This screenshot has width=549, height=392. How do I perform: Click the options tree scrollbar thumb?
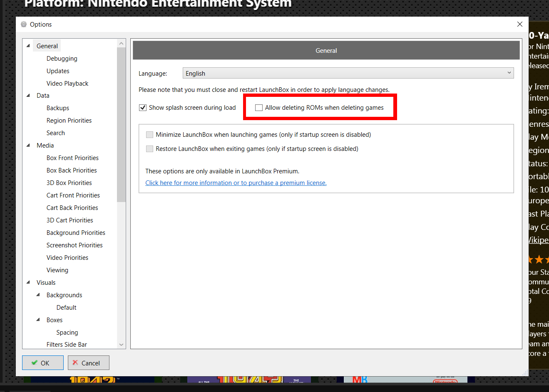pyautogui.click(x=122, y=125)
